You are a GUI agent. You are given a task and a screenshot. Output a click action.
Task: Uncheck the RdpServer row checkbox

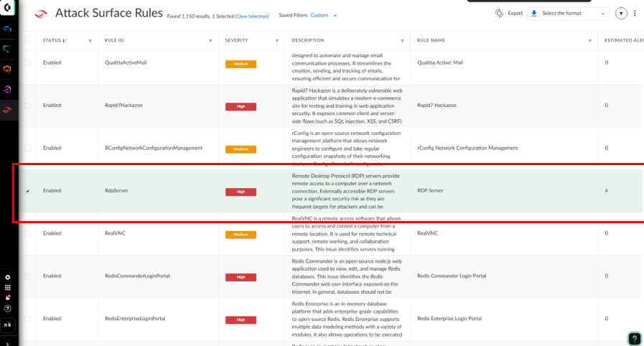[x=28, y=191]
